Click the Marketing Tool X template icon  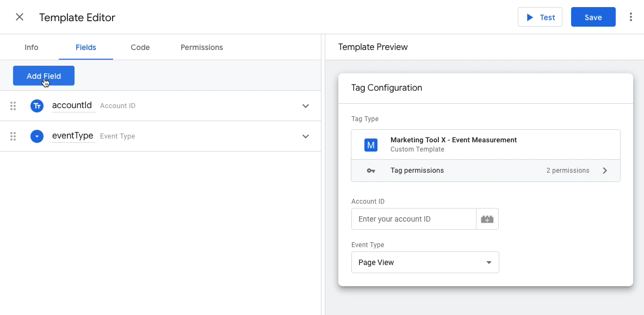[370, 144]
